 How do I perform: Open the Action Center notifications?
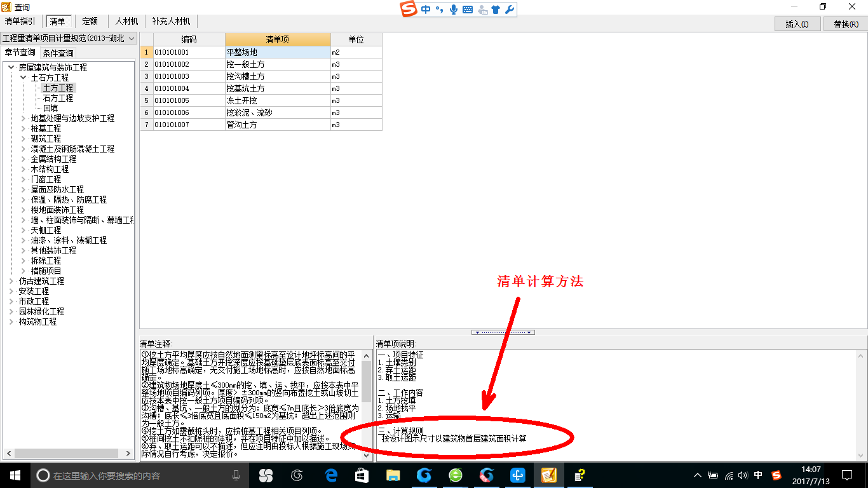pyautogui.click(x=846, y=475)
